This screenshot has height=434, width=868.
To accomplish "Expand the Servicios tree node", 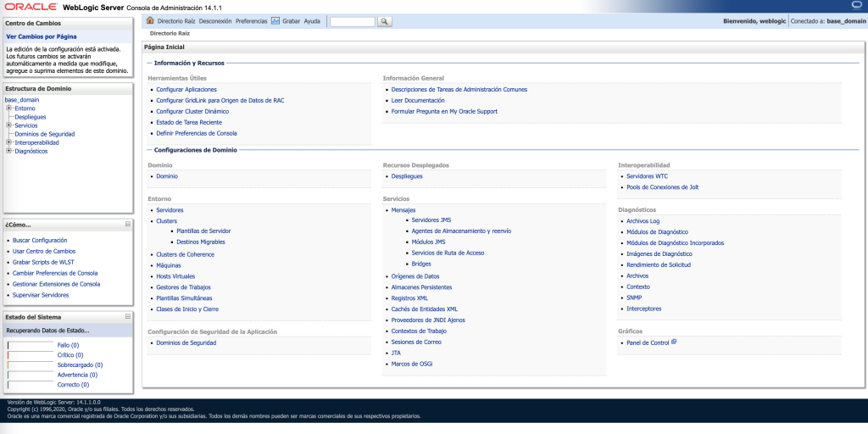I will tap(8, 125).
